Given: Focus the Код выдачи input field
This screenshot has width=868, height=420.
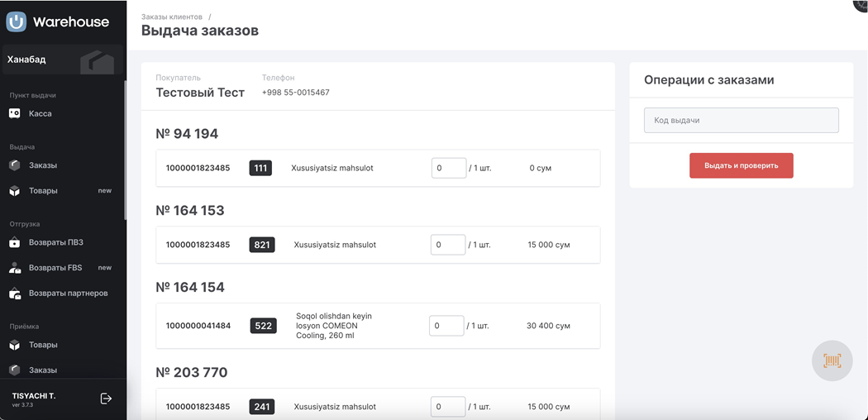Looking at the screenshot, I should pyautogui.click(x=741, y=120).
